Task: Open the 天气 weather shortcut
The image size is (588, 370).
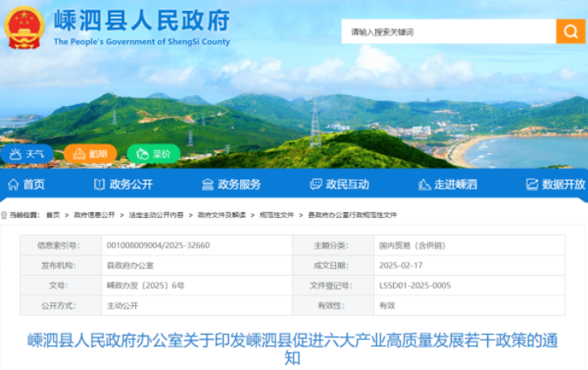Action: click(27, 154)
